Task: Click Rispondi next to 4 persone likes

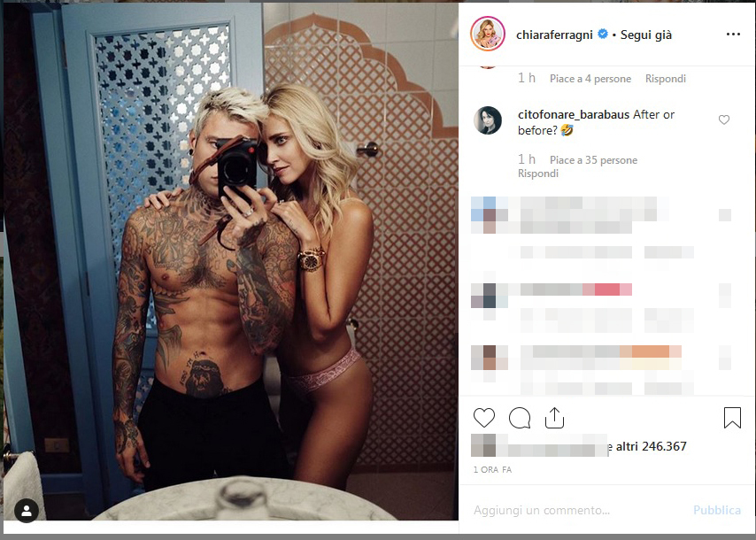Action: click(x=666, y=79)
